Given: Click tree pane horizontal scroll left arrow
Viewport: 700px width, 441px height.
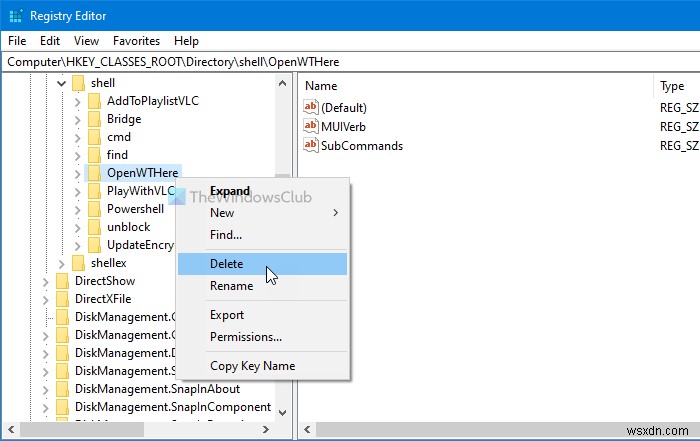Looking at the screenshot, I should click(x=11, y=429).
